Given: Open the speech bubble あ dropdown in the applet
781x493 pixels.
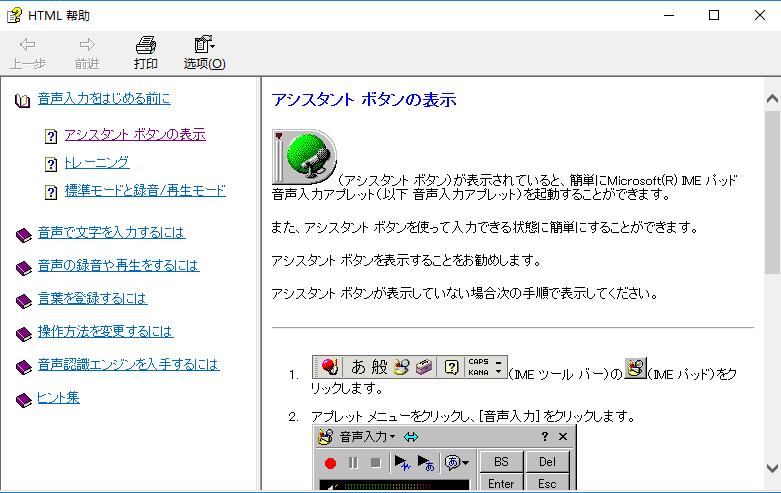Looking at the screenshot, I should (456, 463).
